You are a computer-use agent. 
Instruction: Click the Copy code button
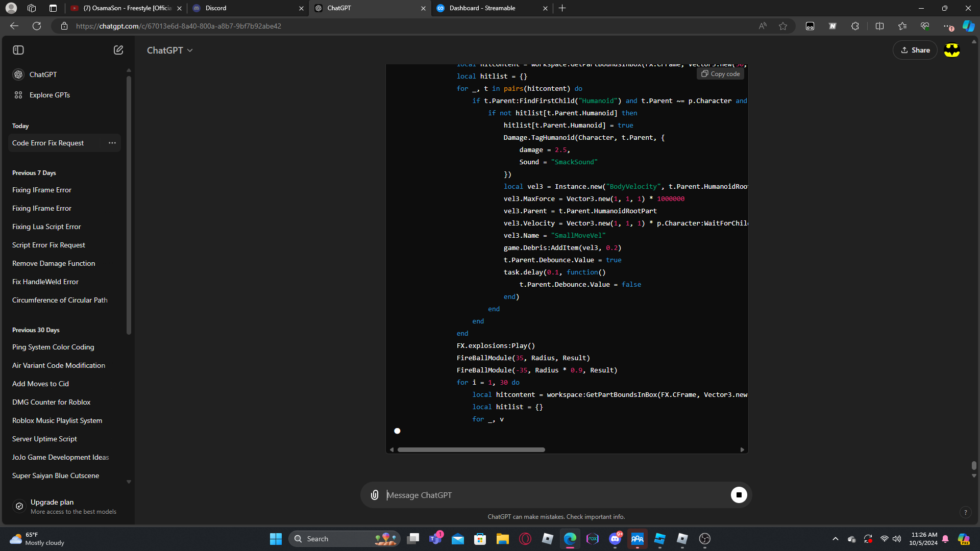(720, 74)
